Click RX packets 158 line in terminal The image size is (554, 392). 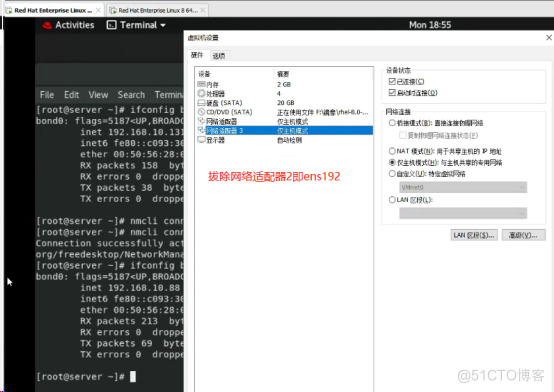coord(132,165)
